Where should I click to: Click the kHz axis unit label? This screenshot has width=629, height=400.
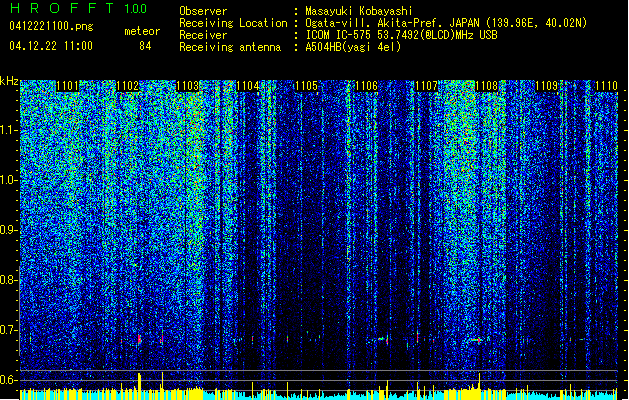(9, 81)
